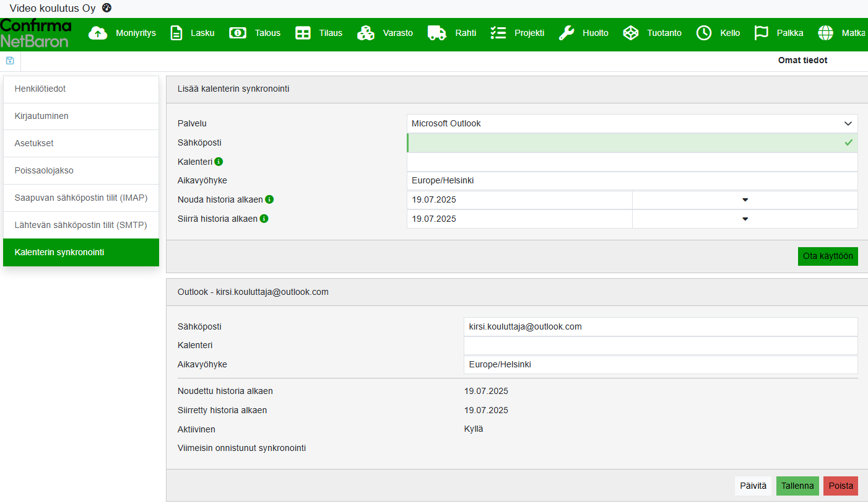Click the Moniyritys cloud upload icon
868x503 pixels.
98,33
